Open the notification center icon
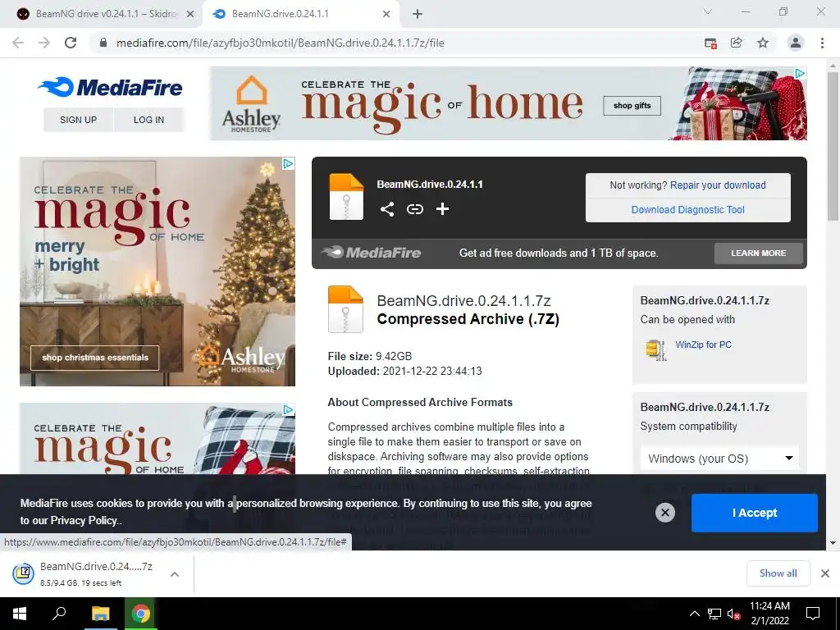 pos(813,614)
